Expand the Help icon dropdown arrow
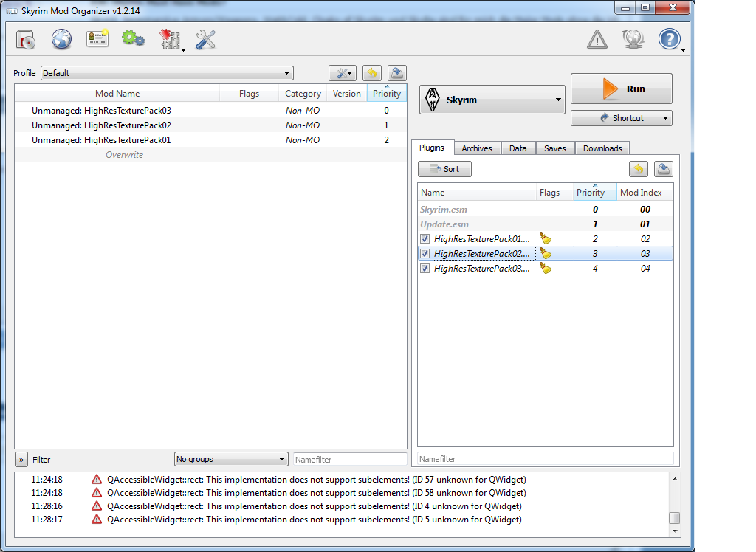The image size is (756, 552). (683, 50)
